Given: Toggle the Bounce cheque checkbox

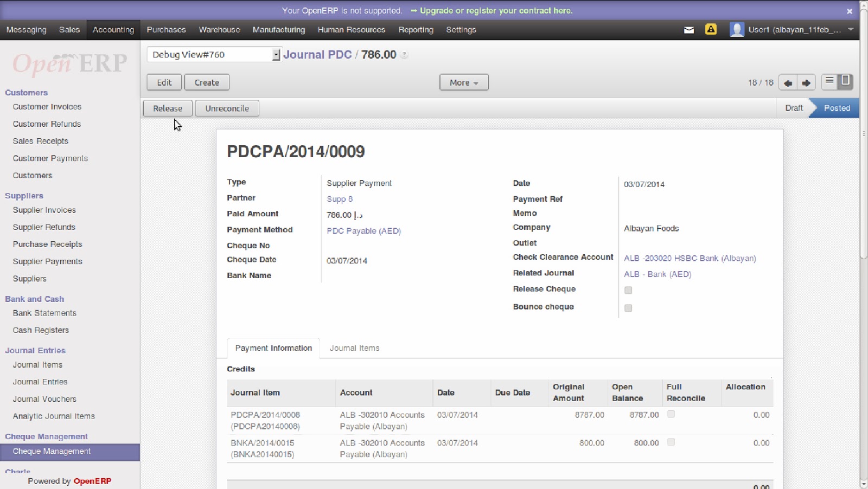Looking at the screenshot, I should 628,308.
